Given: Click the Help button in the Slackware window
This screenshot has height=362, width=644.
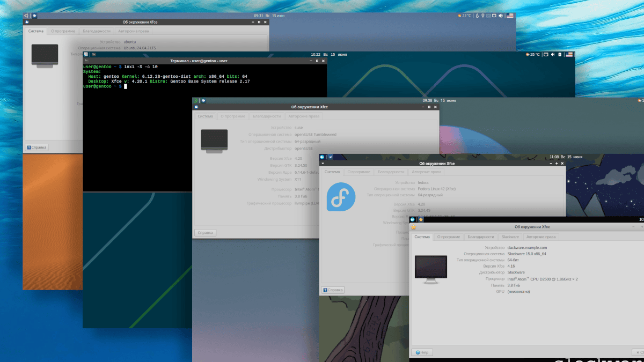Looking at the screenshot, I should coord(422,352).
